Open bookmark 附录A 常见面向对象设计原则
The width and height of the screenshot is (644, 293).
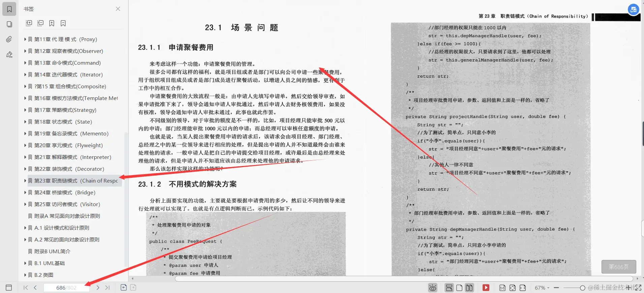(x=67, y=216)
